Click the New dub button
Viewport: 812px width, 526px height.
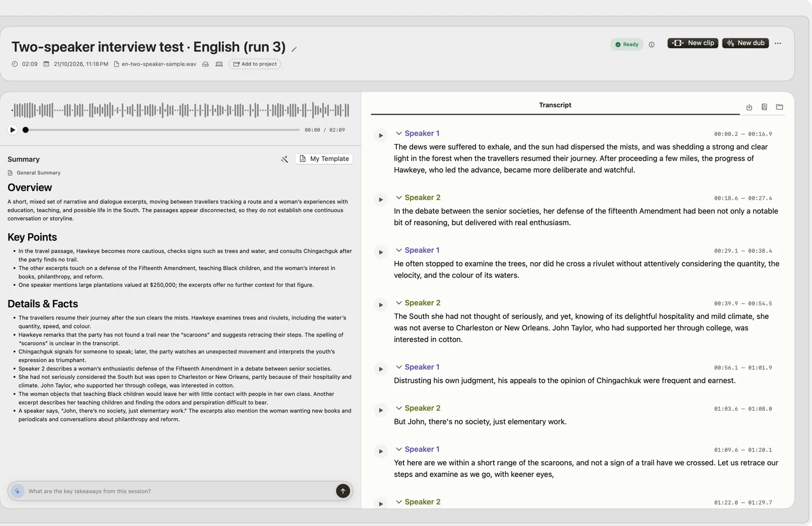click(746, 43)
